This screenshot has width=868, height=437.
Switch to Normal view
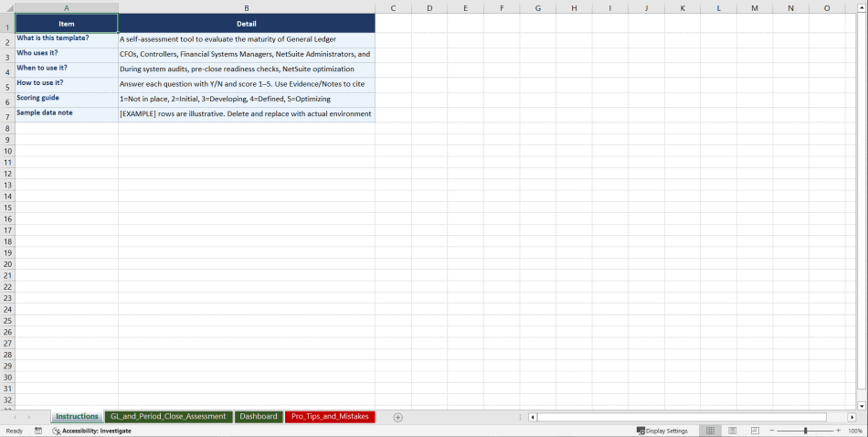click(x=710, y=431)
